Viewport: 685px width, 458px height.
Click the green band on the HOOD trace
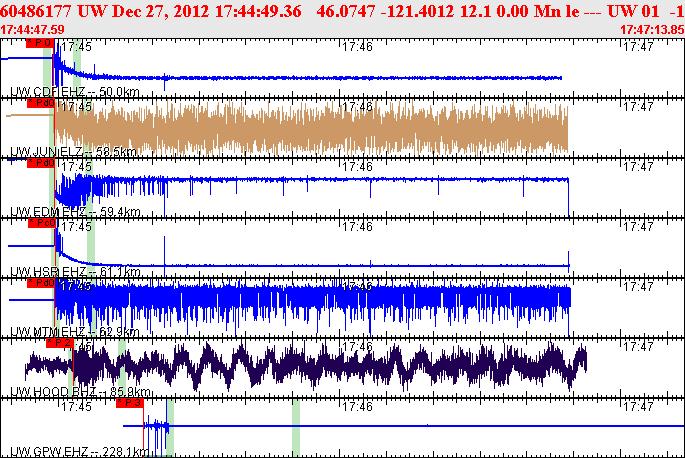coord(122,365)
